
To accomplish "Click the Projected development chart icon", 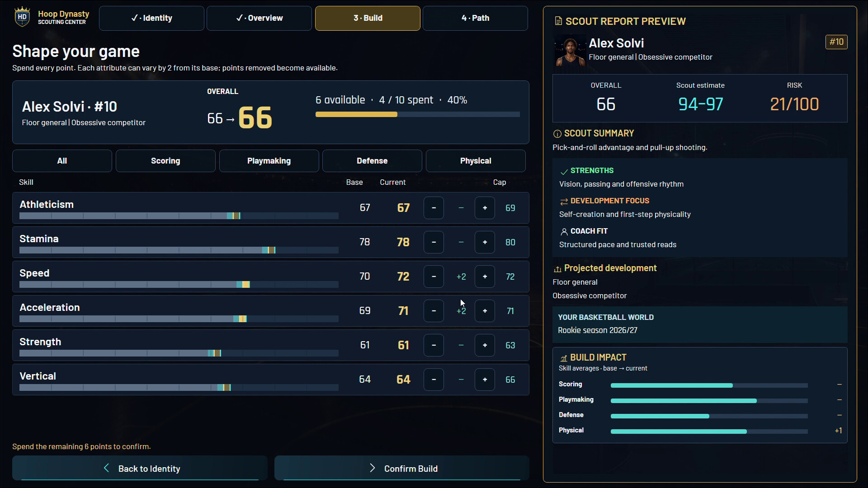I will (557, 269).
